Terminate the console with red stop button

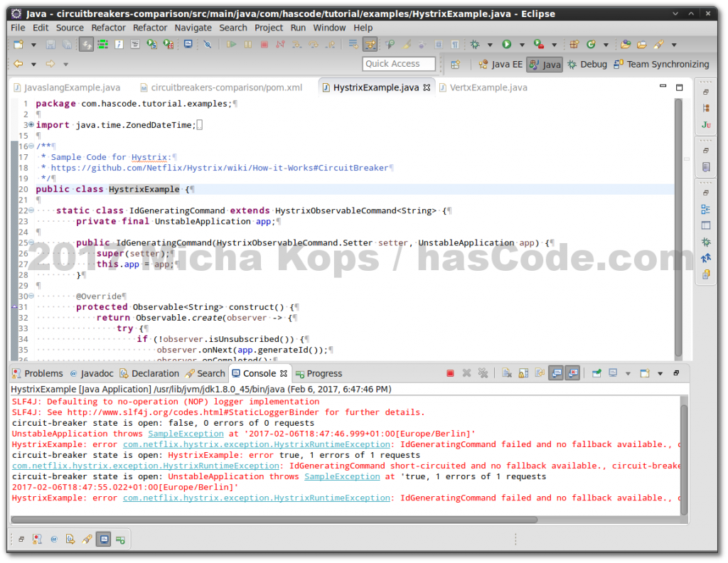pos(450,373)
